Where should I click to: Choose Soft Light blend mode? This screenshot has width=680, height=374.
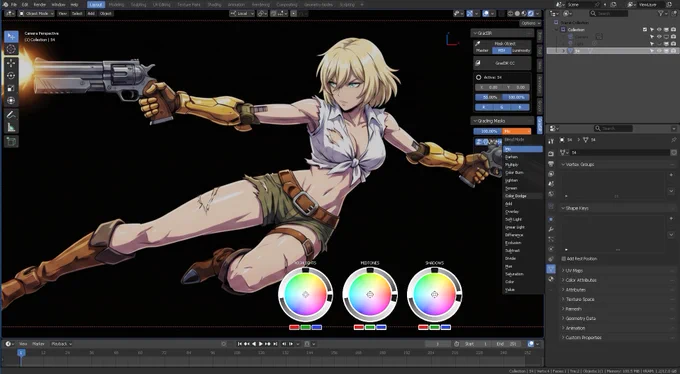pyautogui.click(x=523, y=220)
